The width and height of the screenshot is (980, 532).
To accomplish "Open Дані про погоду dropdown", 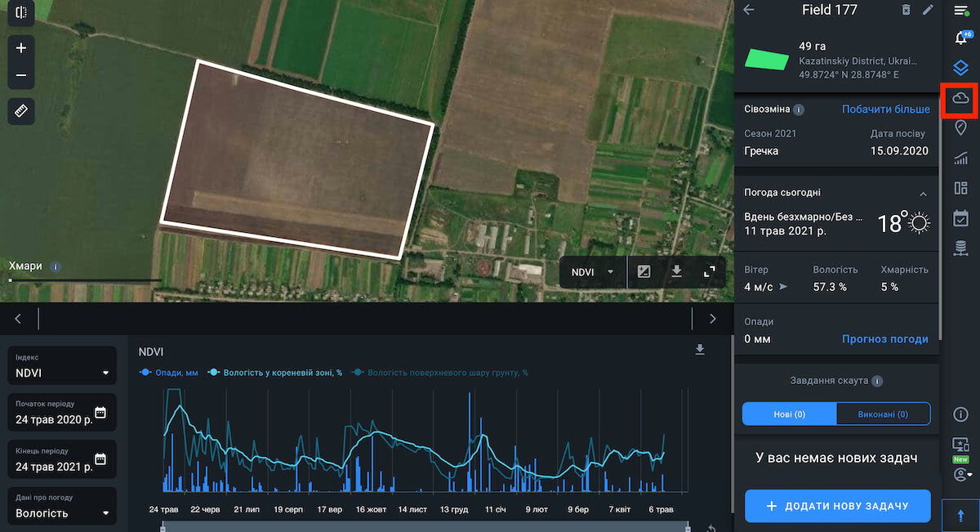I will pyautogui.click(x=61, y=513).
